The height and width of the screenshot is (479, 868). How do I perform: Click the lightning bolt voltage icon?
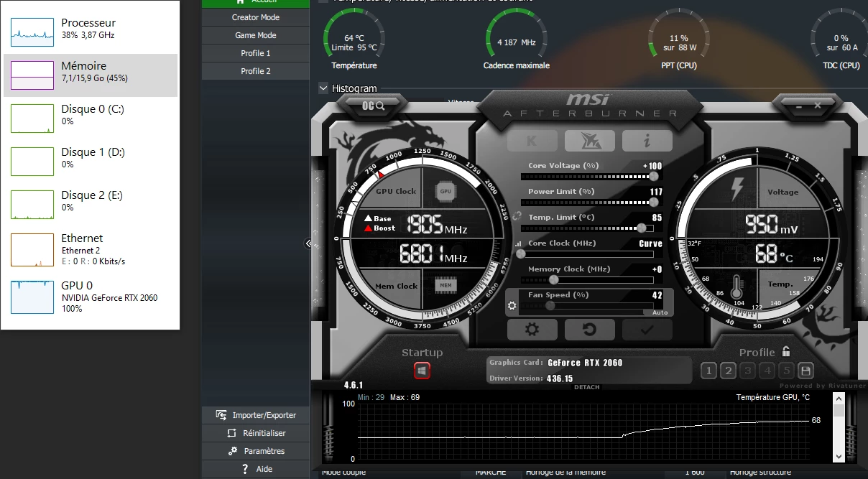point(738,189)
